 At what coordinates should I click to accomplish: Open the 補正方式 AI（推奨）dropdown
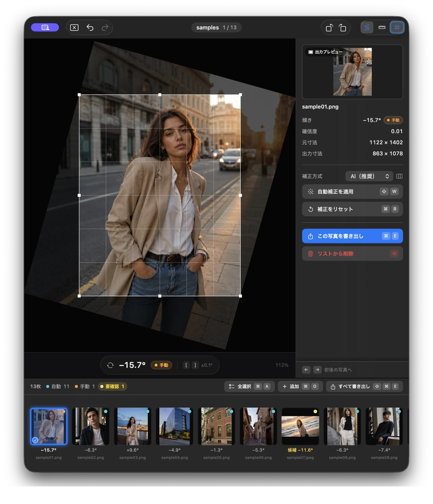[369, 176]
